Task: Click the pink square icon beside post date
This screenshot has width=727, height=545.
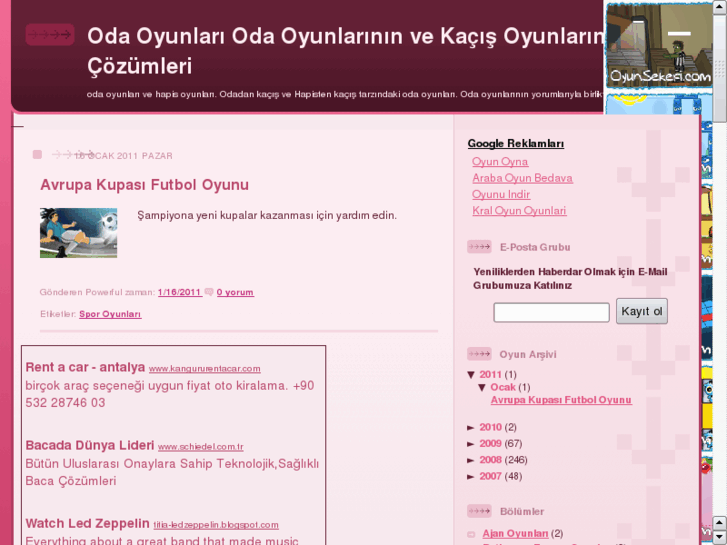Action: click(38, 154)
